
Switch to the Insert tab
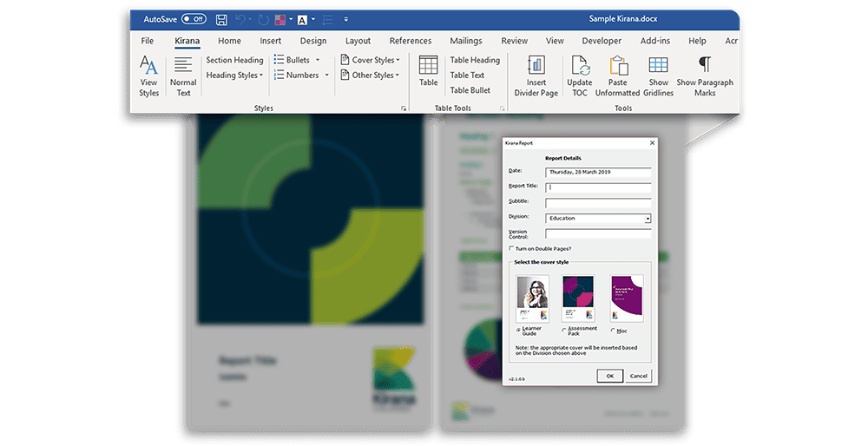[271, 41]
